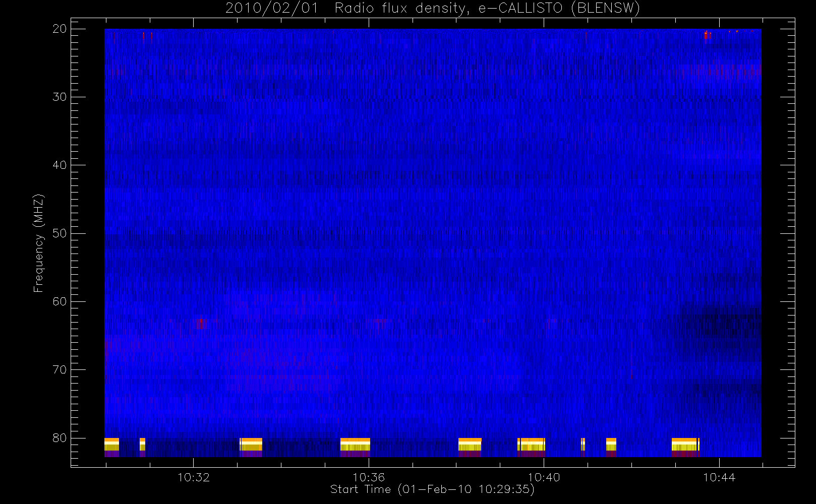This screenshot has height=504, width=816.
Task: Click the 70 frequency tick label
Action: click(x=60, y=370)
